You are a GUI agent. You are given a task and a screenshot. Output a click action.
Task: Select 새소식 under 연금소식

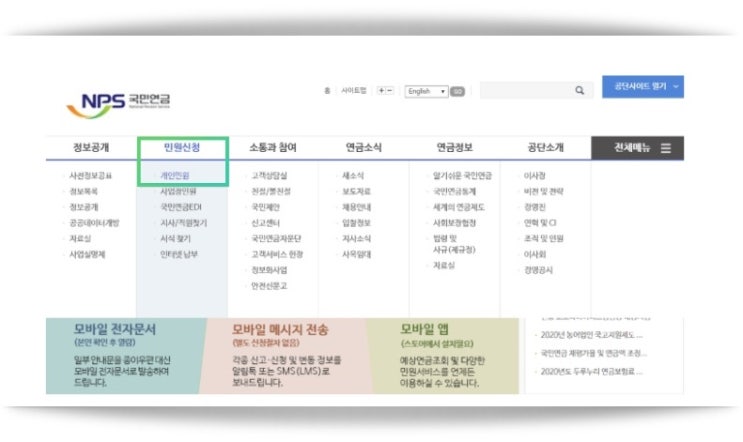353,176
